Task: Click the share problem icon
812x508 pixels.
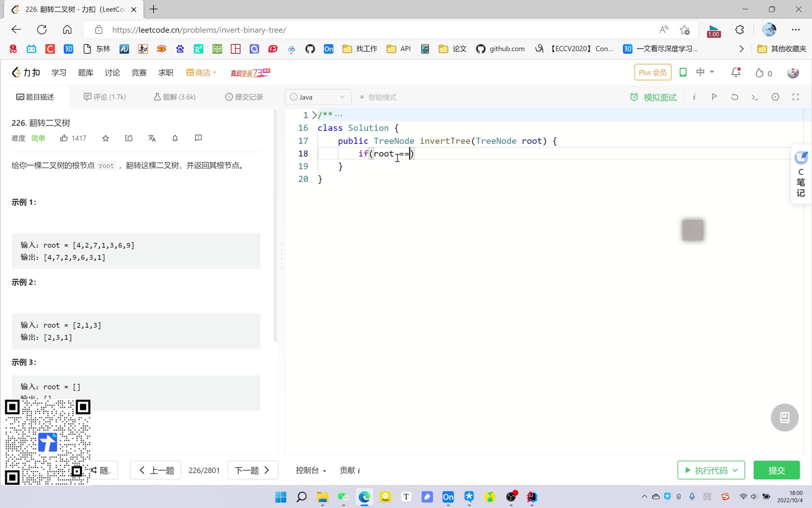Action: 129,138
